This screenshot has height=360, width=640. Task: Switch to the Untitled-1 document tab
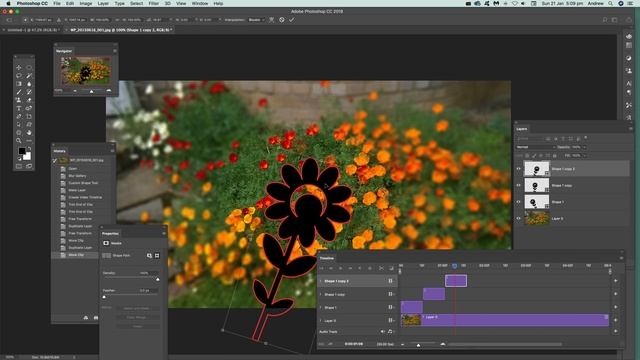click(32, 30)
